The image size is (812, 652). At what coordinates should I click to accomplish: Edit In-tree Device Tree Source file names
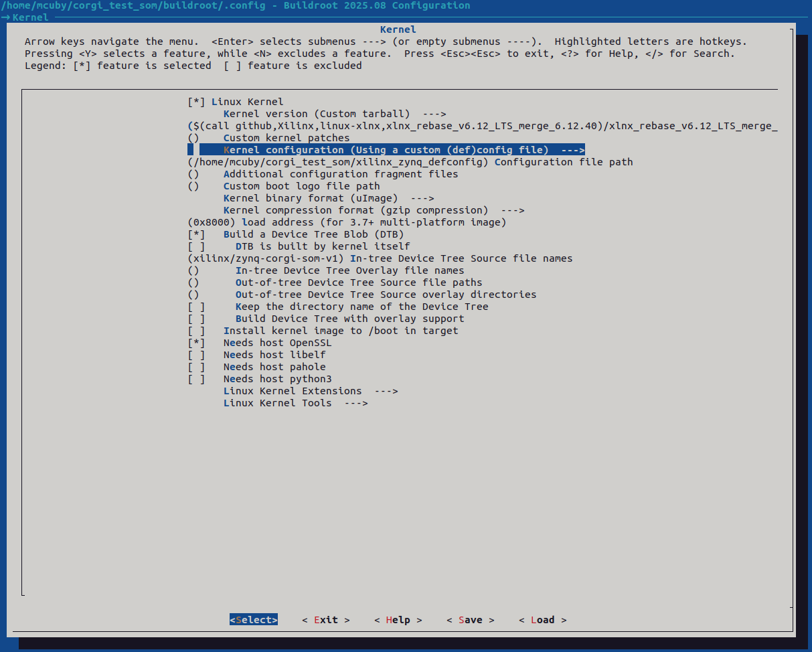(x=380, y=258)
